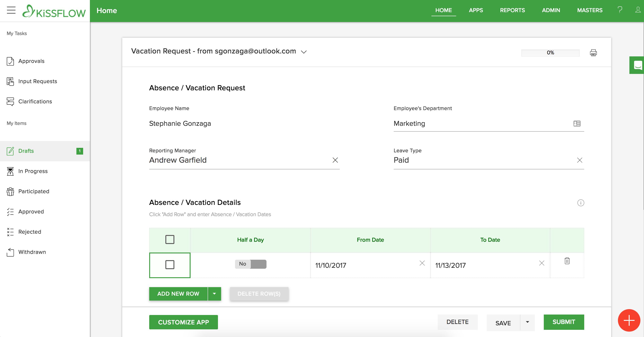Open the user profile icon
644x337 pixels.
click(x=638, y=10)
